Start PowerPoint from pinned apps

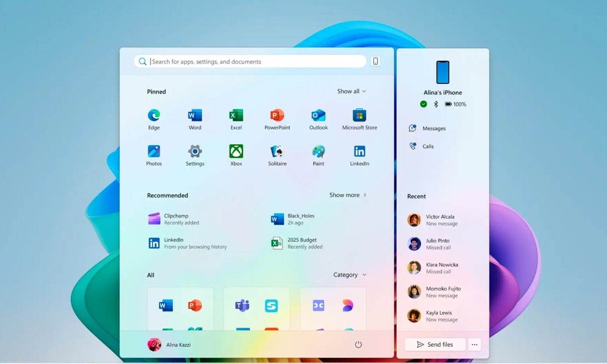pos(277,115)
